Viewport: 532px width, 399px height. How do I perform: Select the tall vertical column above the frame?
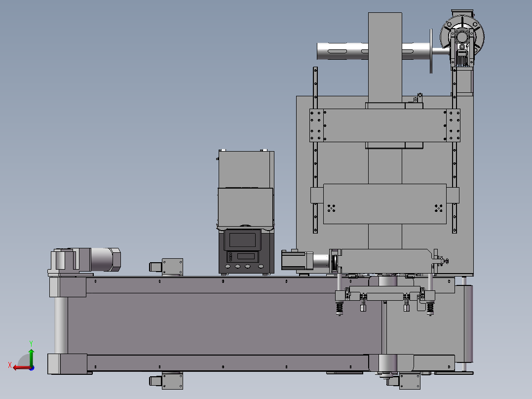click(x=385, y=58)
